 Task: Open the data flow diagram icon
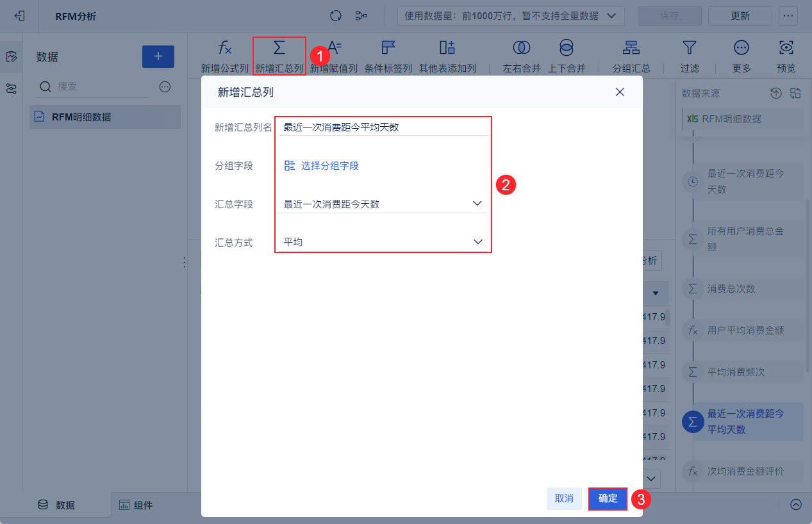tap(362, 16)
